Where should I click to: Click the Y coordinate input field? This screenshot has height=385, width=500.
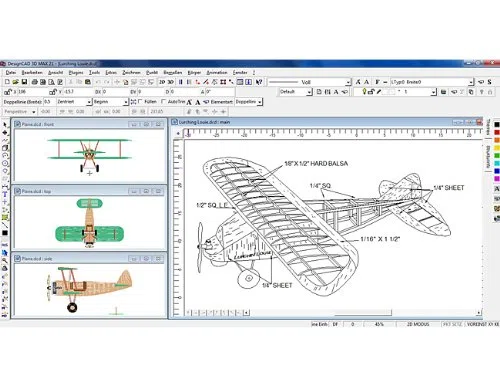pos(78,92)
